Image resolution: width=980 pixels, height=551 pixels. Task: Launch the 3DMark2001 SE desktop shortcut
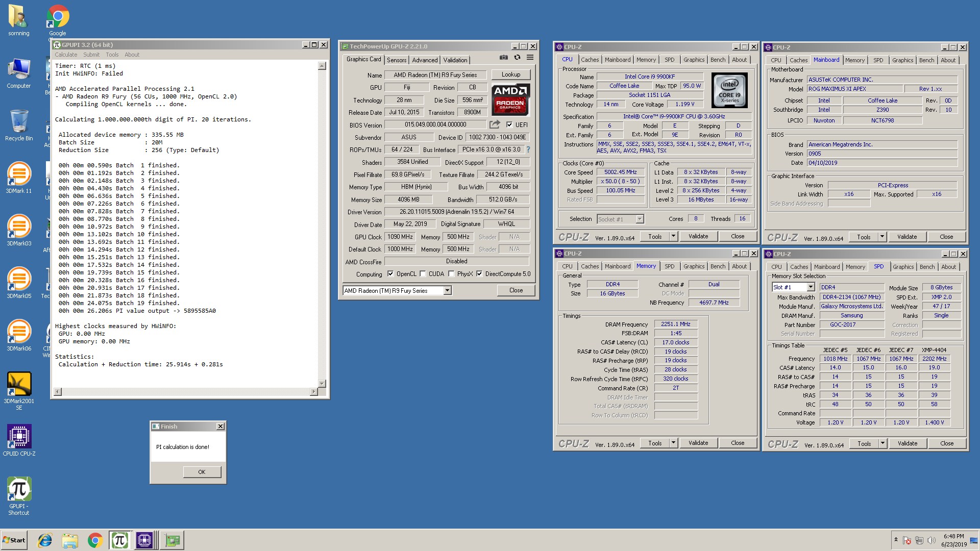tap(18, 391)
